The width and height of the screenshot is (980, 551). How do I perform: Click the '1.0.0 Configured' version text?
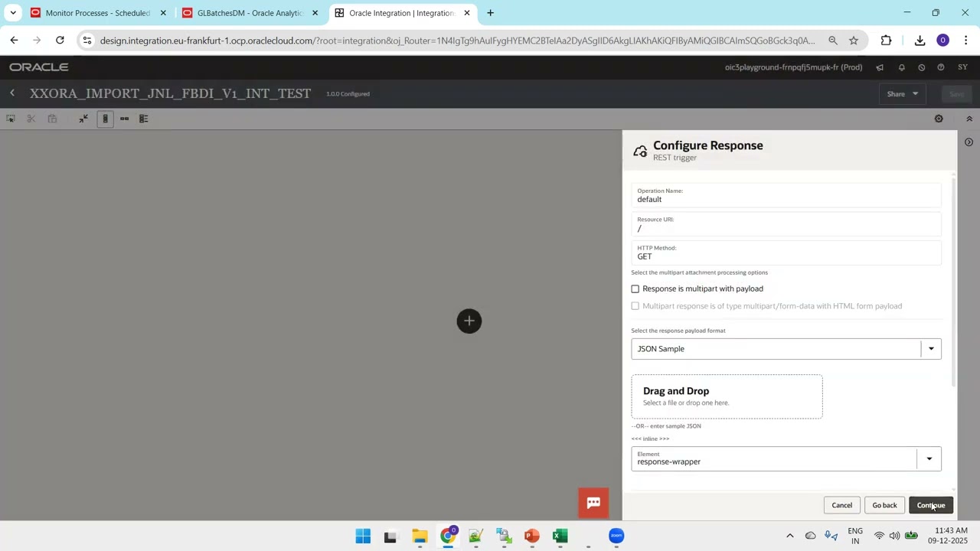click(x=348, y=94)
